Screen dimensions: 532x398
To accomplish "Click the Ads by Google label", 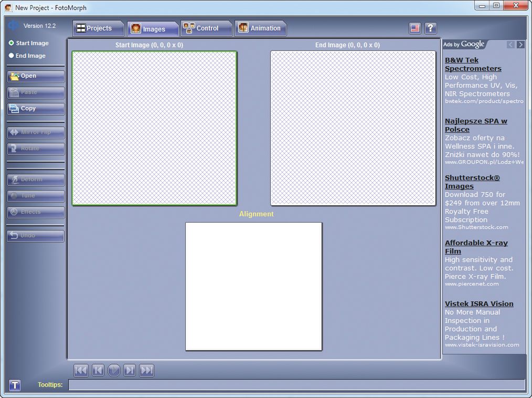I will 464,44.
